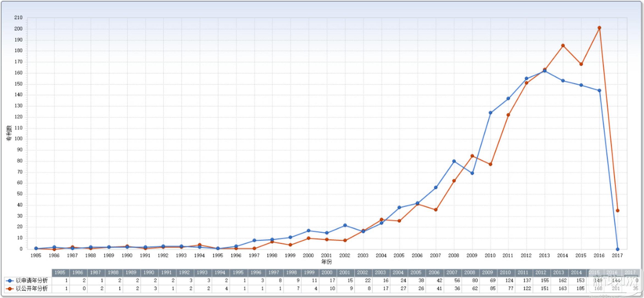Click the orange 2014 data point near 185
This screenshot has height=298, width=644.
pos(563,45)
